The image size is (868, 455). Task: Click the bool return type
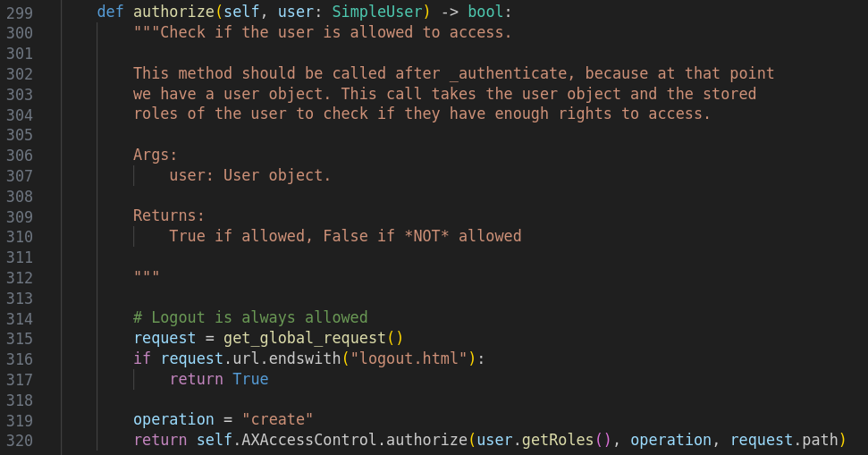pos(485,12)
